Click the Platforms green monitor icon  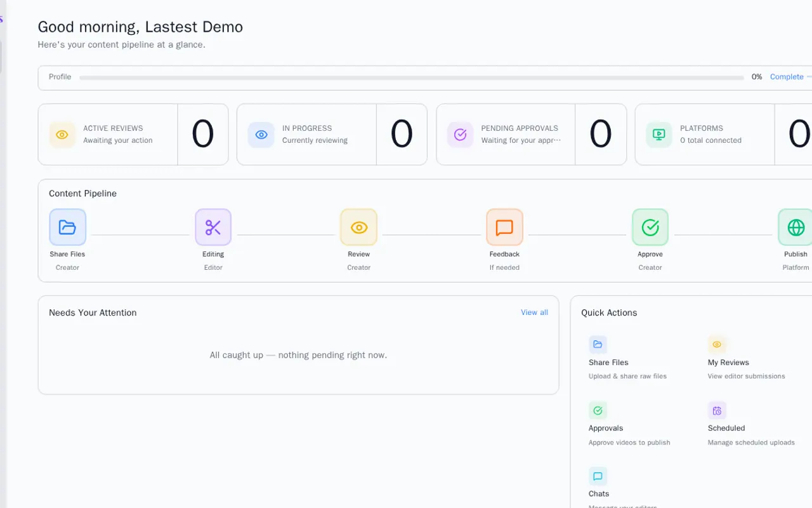[659, 135]
